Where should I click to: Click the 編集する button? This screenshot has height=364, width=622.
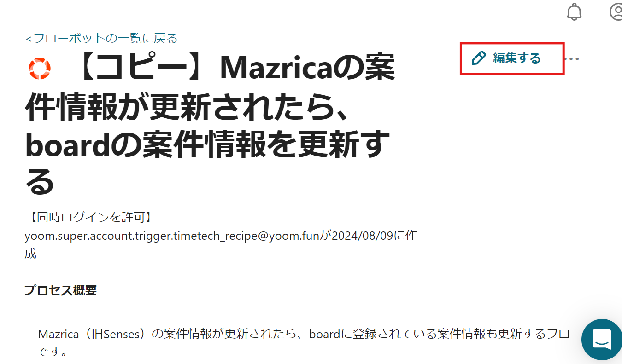click(x=512, y=58)
